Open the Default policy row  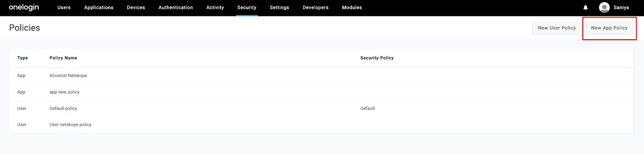pos(321,108)
